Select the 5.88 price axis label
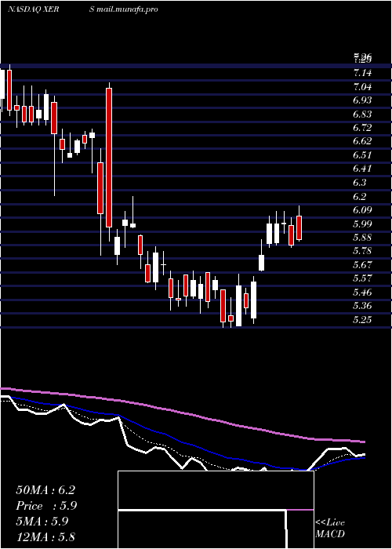Image resolution: width=392 pixels, height=549 pixels. click(362, 238)
